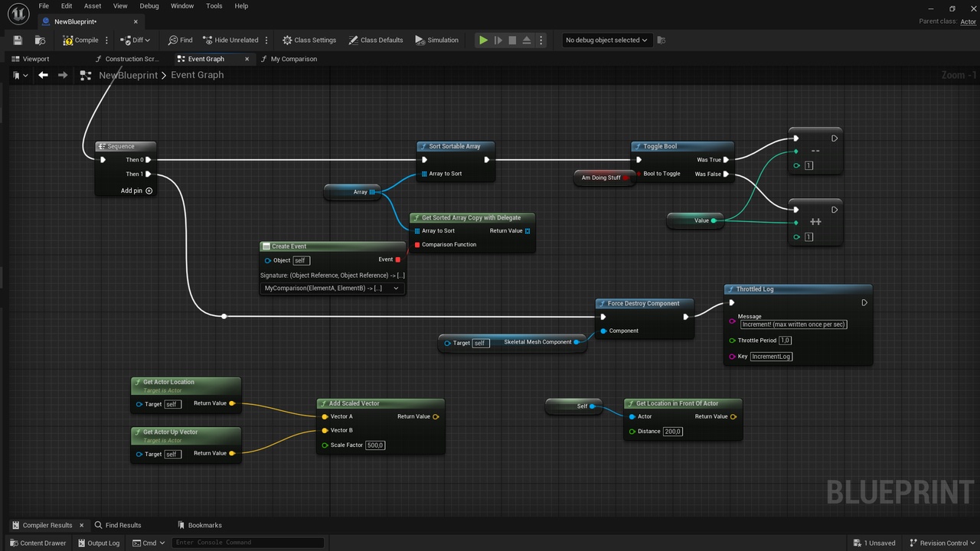Click the console command input field
This screenshot has height=551, width=980.
click(x=247, y=543)
